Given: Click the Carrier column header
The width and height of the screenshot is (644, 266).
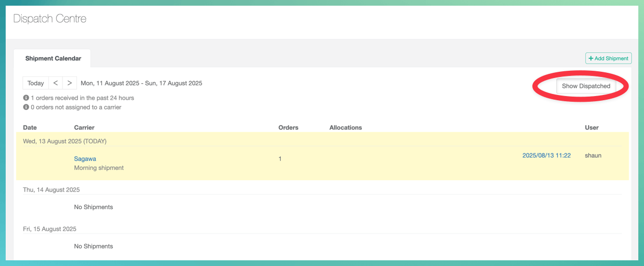Looking at the screenshot, I should coord(84,128).
